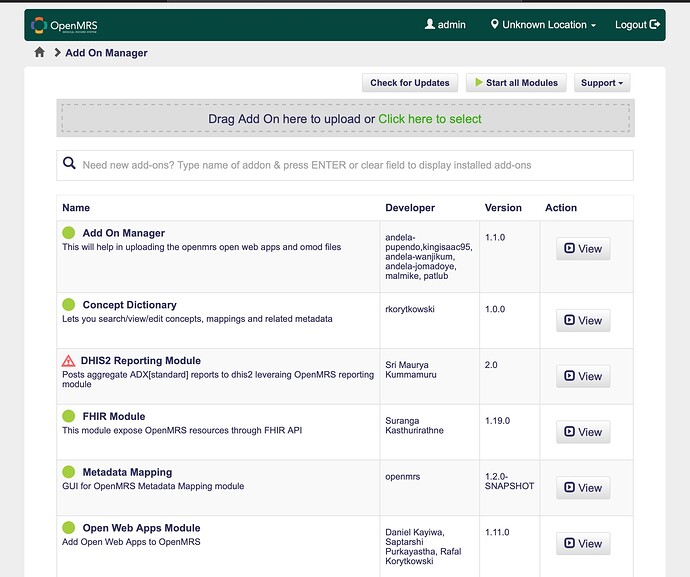Screen dimensions: 690x577
Task: Expand the Unknown Location dropdown
Action: (543, 25)
